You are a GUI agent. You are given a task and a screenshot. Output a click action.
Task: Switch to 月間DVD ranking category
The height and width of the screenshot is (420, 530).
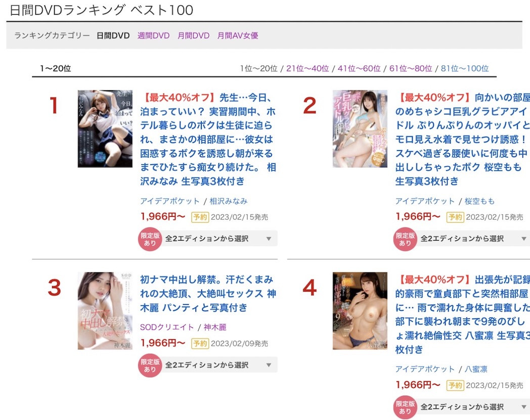point(193,35)
